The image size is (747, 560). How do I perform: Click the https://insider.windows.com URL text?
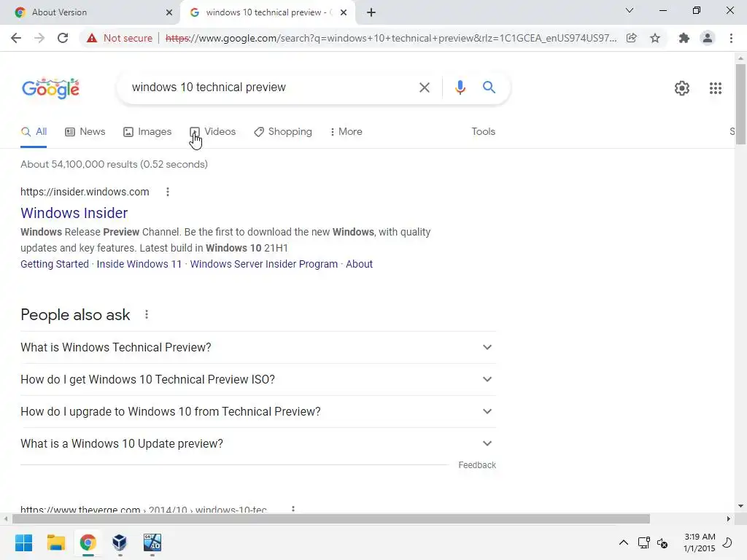85,192
